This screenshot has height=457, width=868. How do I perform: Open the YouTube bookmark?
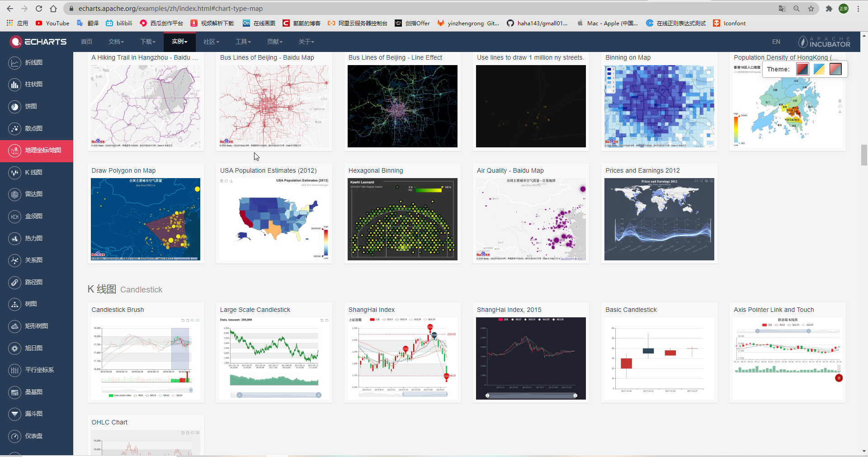(x=52, y=23)
